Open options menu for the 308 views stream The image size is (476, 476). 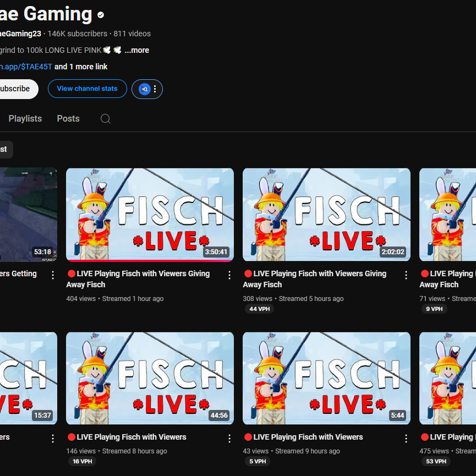406,275
